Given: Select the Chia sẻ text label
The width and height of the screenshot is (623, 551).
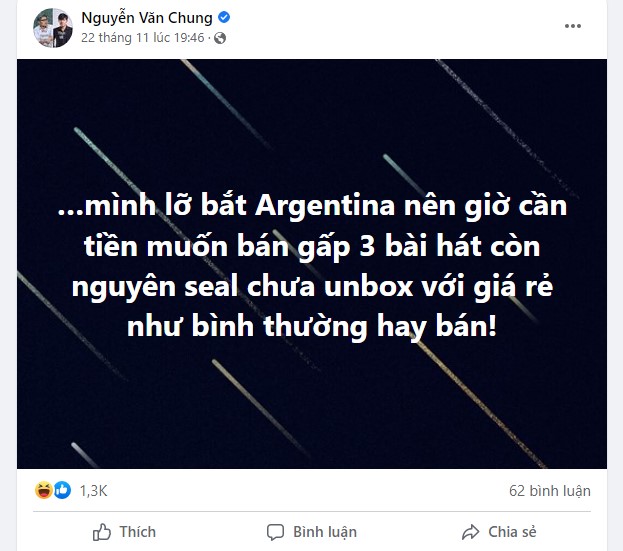Looking at the screenshot, I should pos(512,532).
